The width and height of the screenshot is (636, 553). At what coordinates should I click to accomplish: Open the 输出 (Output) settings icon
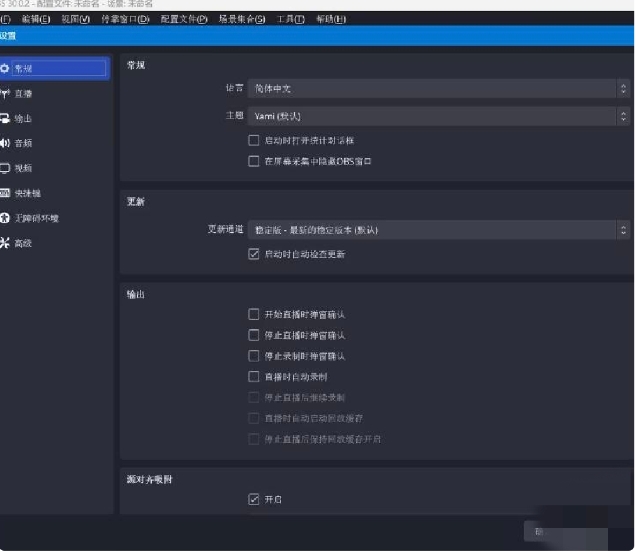[x=6, y=118]
